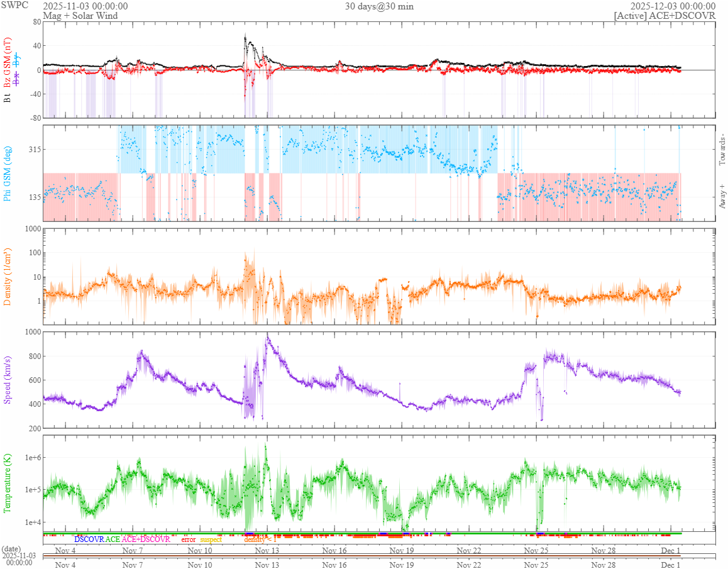Click the magenta 'ACE+DSCOVR' legend entry
This screenshot has height=569, width=728.
click(x=146, y=539)
